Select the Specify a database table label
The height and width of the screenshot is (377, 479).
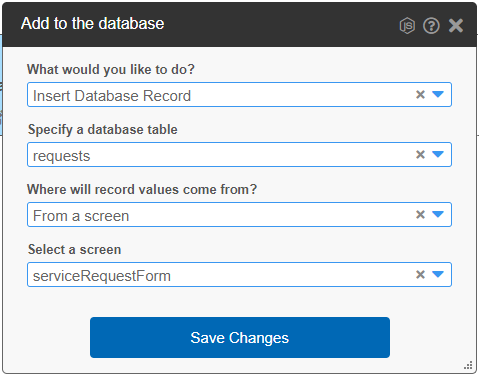point(103,130)
